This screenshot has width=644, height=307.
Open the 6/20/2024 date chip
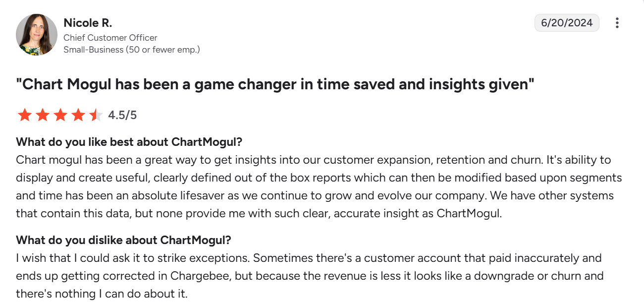[x=566, y=22]
